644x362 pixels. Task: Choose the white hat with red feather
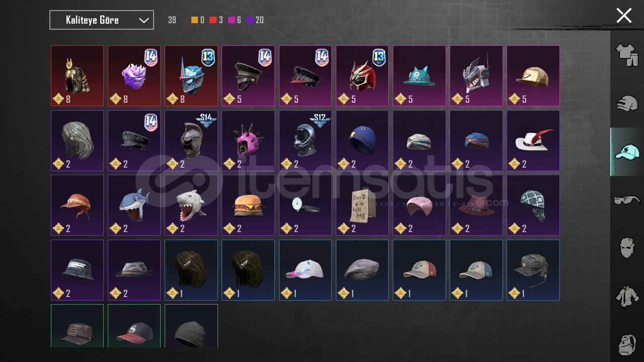[533, 140]
